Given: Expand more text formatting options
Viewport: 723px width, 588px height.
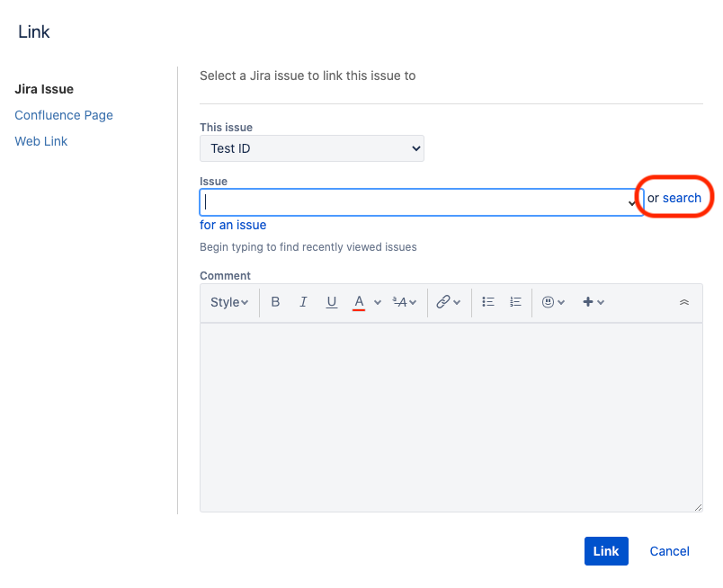Looking at the screenshot, I should [405, 302].
